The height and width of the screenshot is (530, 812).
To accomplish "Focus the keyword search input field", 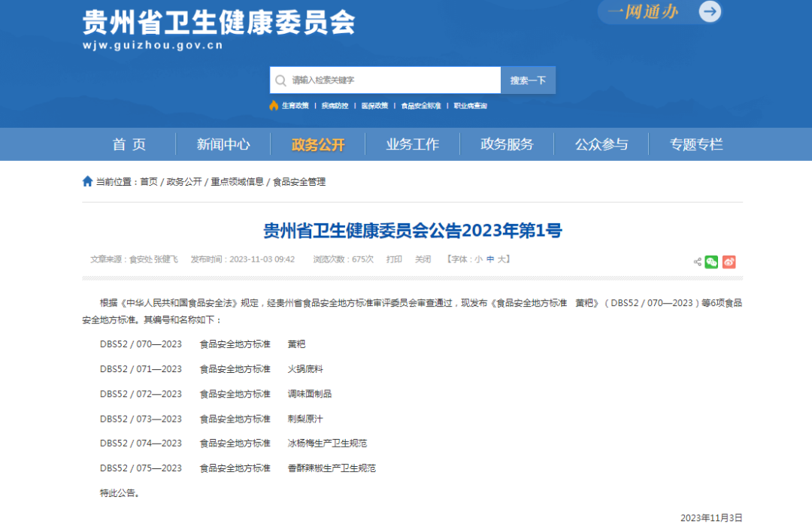I will [391, 80].
